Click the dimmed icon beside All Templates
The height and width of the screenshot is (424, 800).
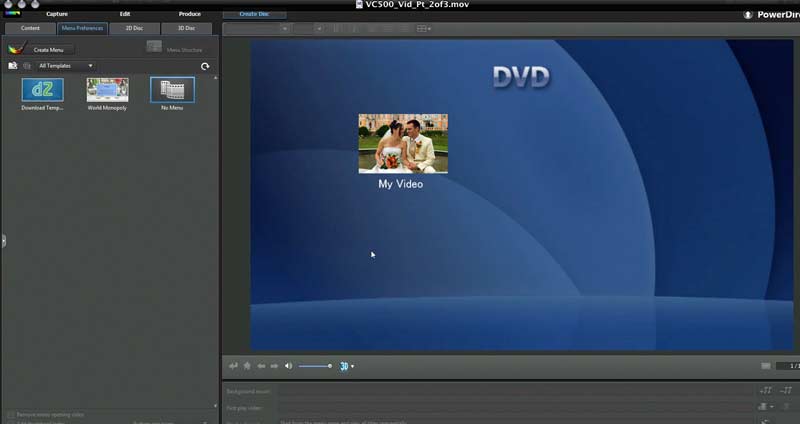coord(27,66)
